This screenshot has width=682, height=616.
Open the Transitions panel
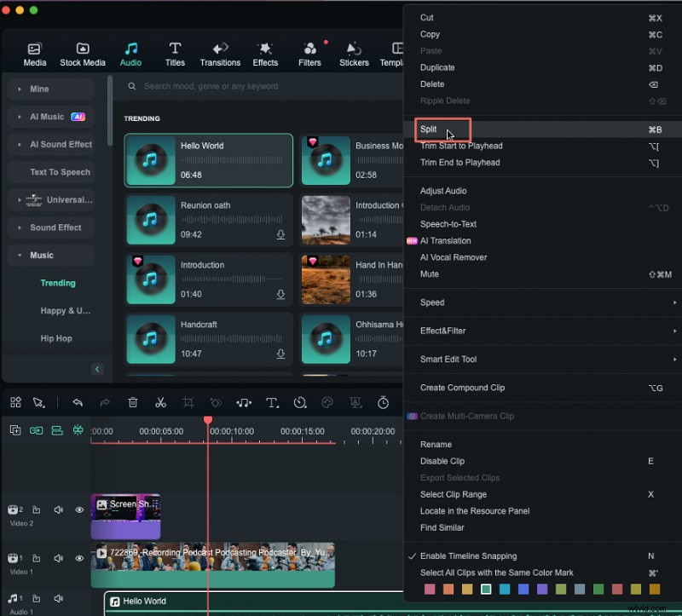(x=220, y=52)
